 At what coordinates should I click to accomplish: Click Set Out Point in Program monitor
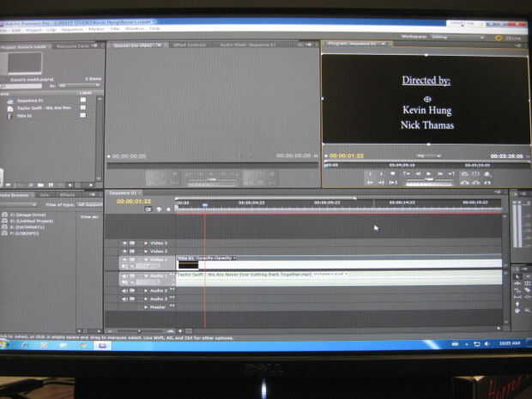[381, 173]
